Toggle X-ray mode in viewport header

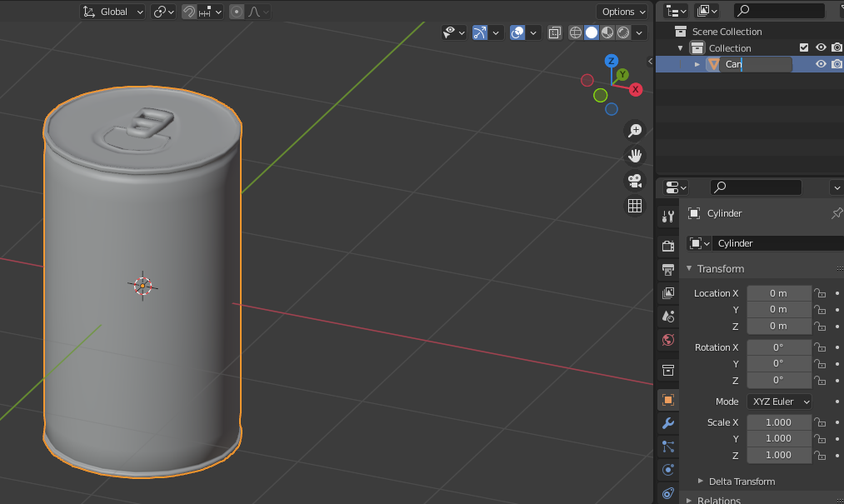click(553, 32)
